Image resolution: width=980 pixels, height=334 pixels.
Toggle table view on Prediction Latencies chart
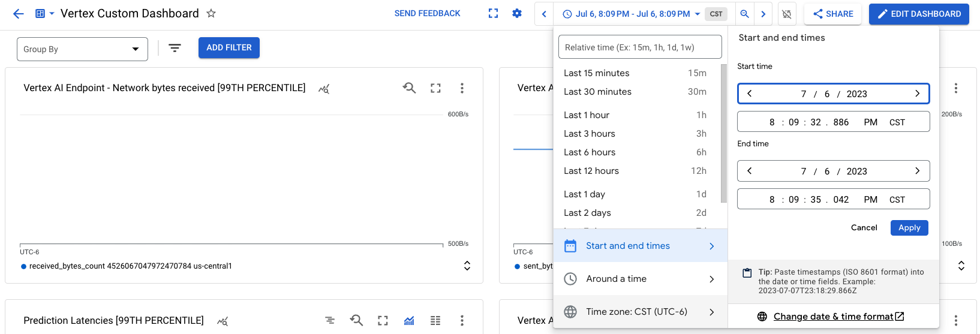click(x=435, y=321)
